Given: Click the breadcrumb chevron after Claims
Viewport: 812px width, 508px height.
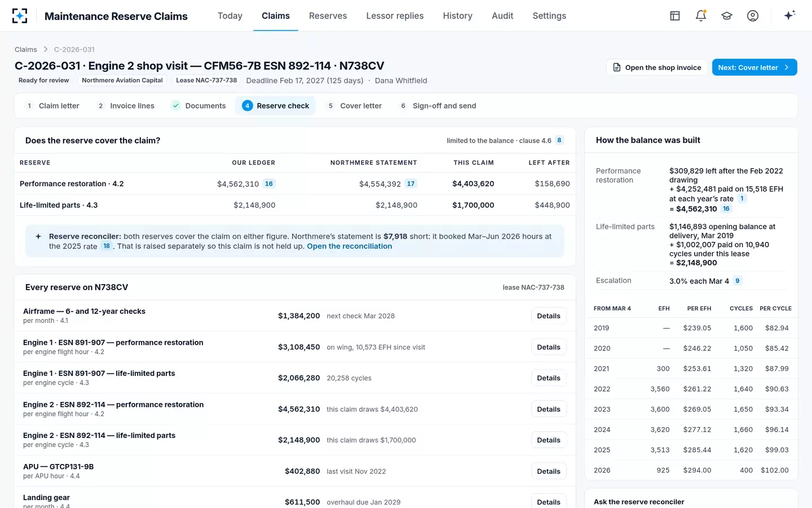Looking at the screenshot, I should pyautogui.click(x=46, y=50).
